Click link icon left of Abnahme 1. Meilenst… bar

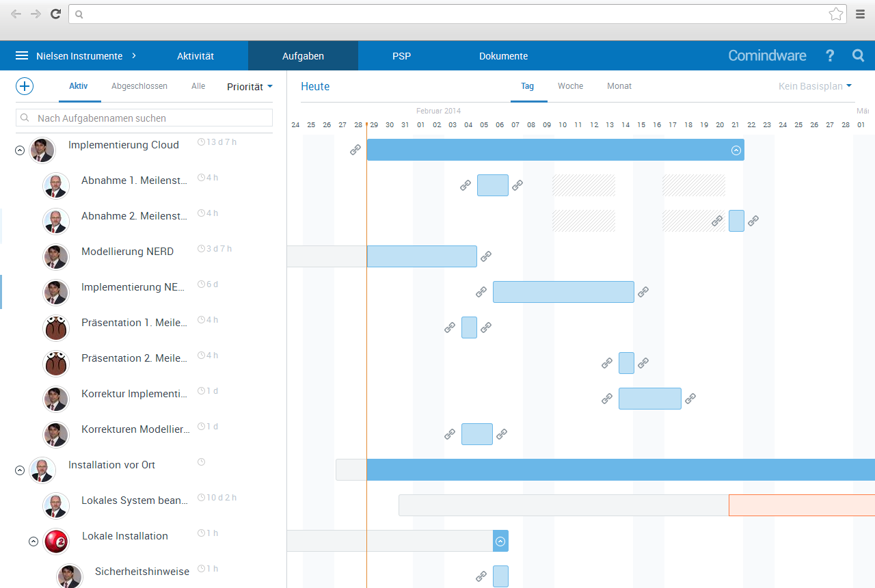[466, 185]
